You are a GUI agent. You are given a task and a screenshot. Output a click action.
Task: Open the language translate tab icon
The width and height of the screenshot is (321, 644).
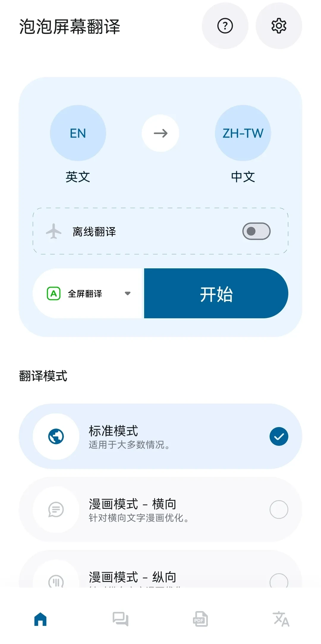tap(281, 619)
